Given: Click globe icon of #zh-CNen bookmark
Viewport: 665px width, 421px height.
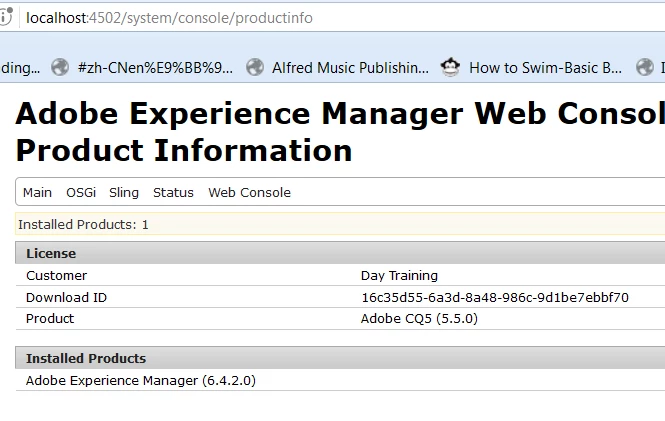Looking at the screenshot, I should pos(60,68).
